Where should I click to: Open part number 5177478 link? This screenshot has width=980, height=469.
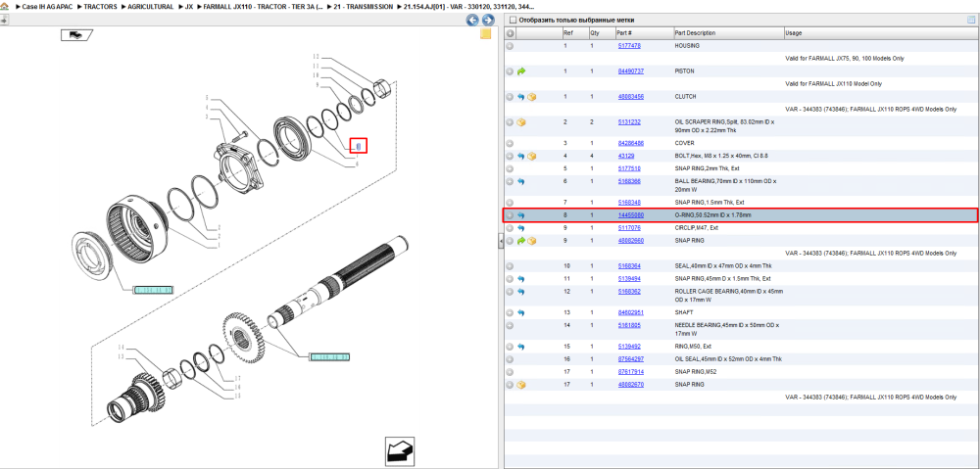pos(629,46)
